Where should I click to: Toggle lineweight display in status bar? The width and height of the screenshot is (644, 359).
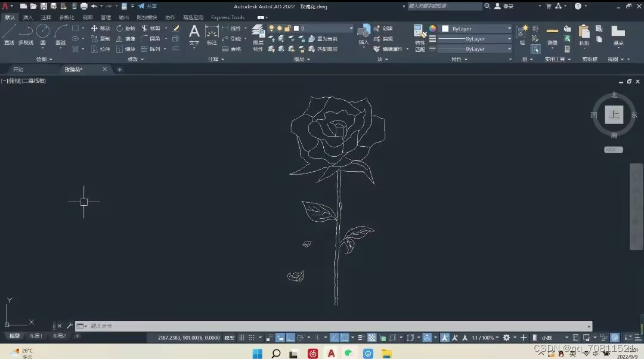361,338
